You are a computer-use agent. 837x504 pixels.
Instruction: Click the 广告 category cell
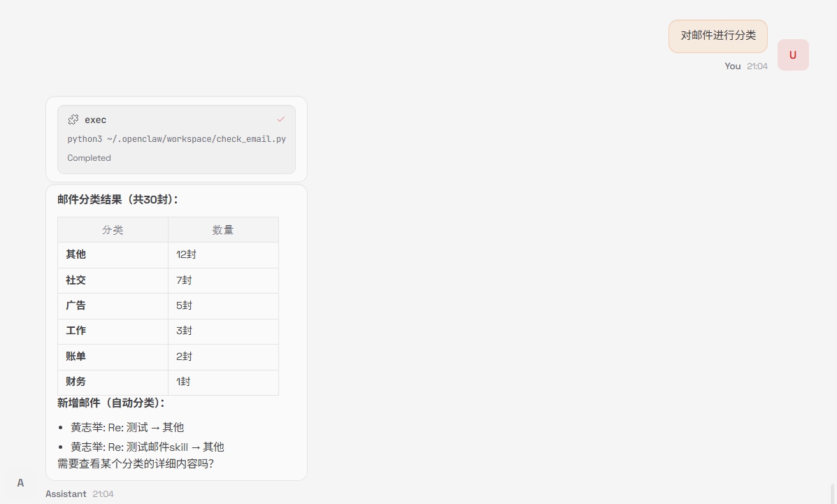click(76, 305)
